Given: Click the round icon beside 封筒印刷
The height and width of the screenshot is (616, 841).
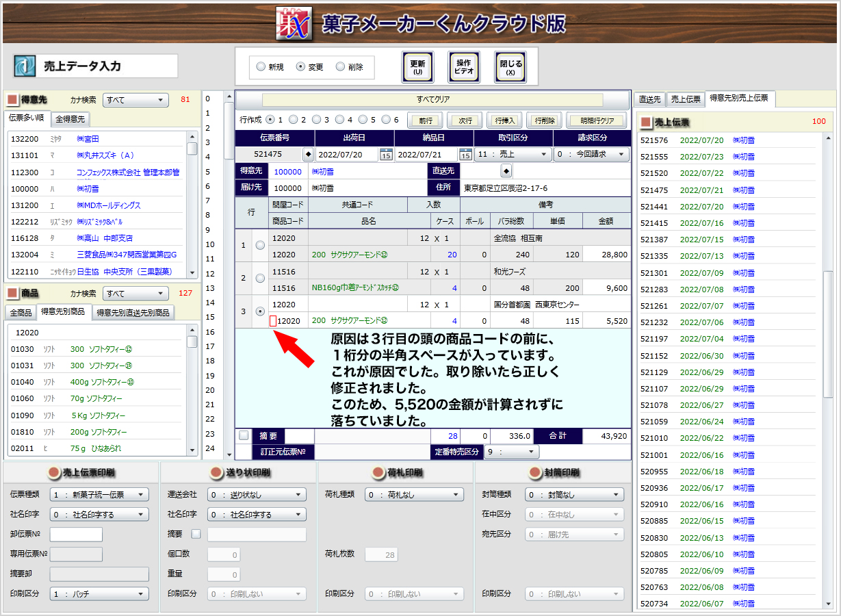Looking at the screenshot, I should pos(534,472).
